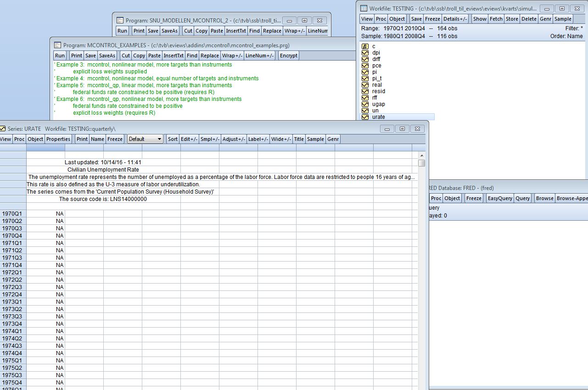Toggle LineNum+/- in MCONTROL_EXAMPLES program
Image resolution: width=588 pixels, height=390 pixels.
[x=259, y=56]
